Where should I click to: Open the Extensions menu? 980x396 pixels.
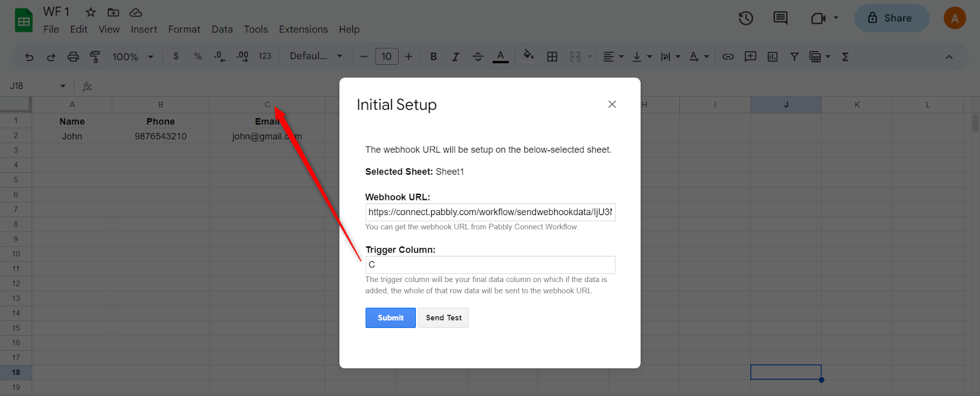[x=303, y=29]
